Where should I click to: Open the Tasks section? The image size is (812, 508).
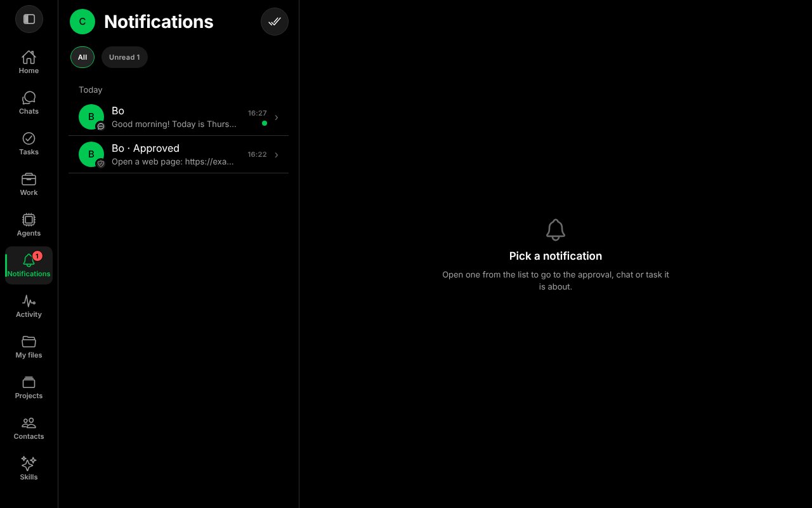pos(29,144)
